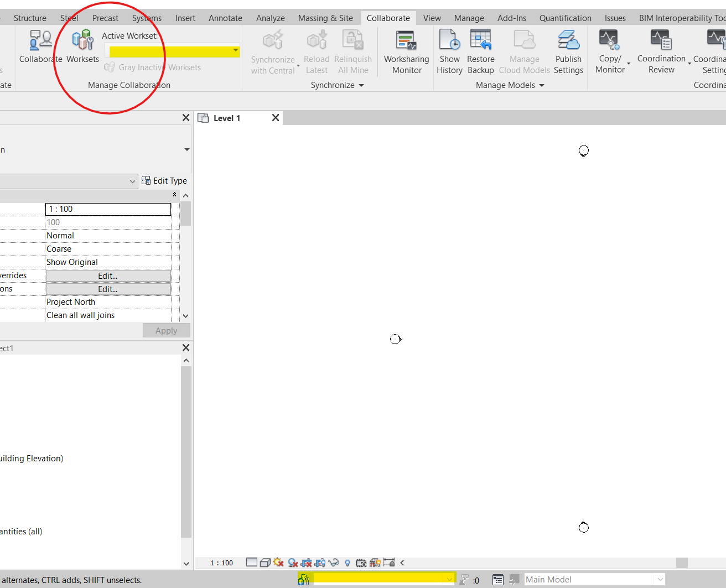Switch to the Manage ribbon tab

coord(469,18)
